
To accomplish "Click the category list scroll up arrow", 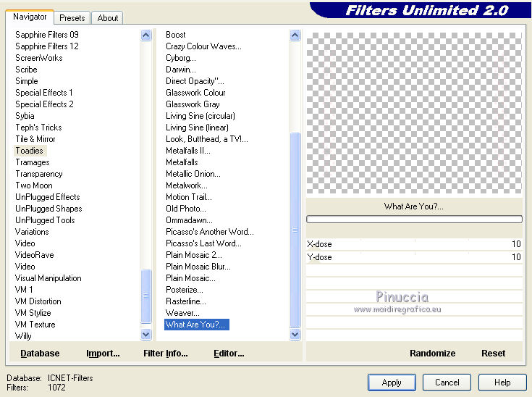I will click(146, 35).
